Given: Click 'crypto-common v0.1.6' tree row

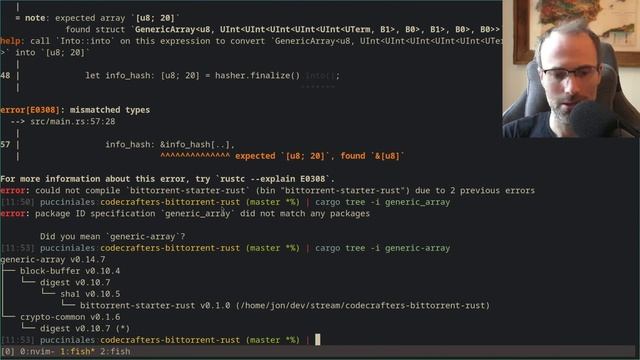Looking at the screenshot, I should click(x=70, y=317).
